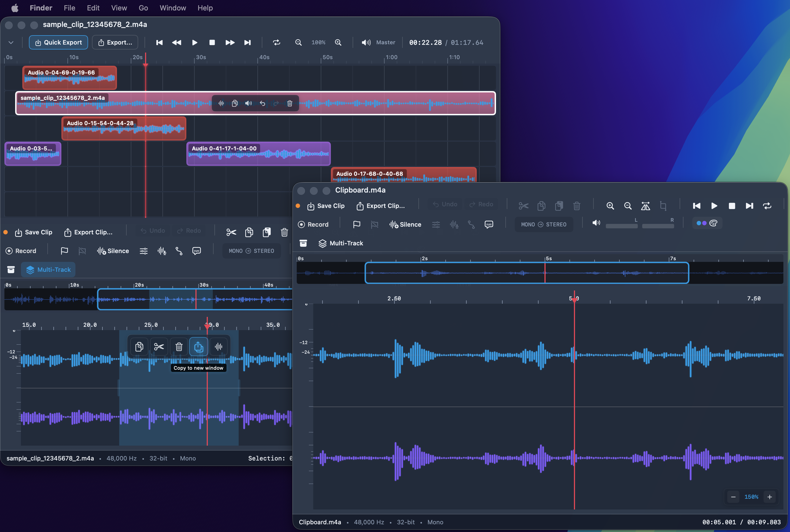The height and width of the screenshot is (532, 790).
Task: Click the Copy to new window icon
Action: tap(198, 346)
